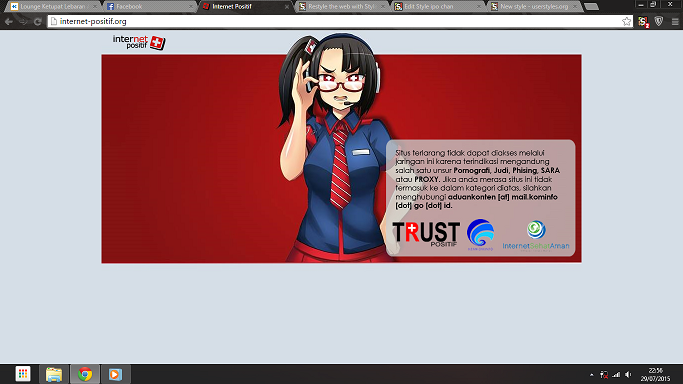Open the Stylish extension icon

(643, 21)
